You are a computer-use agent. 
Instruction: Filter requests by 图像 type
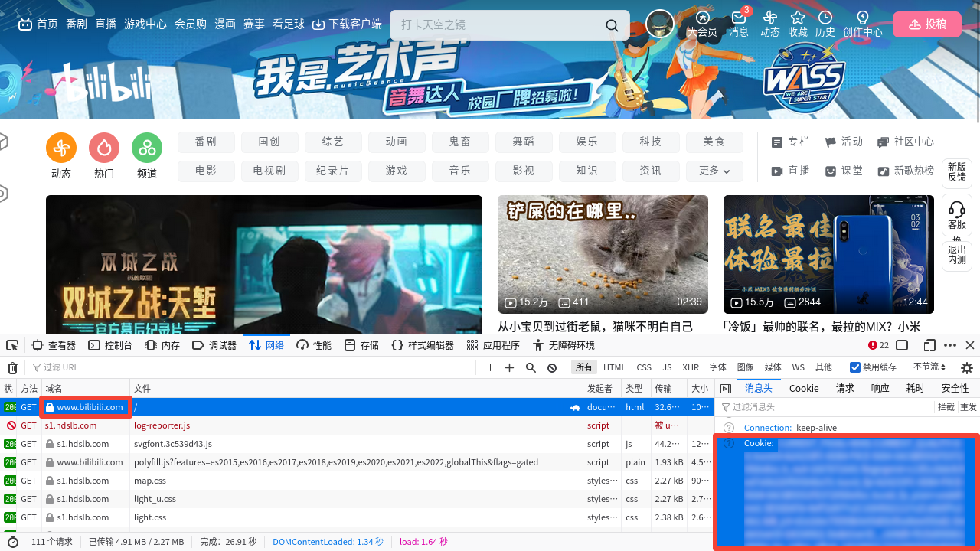coord(745,368)
